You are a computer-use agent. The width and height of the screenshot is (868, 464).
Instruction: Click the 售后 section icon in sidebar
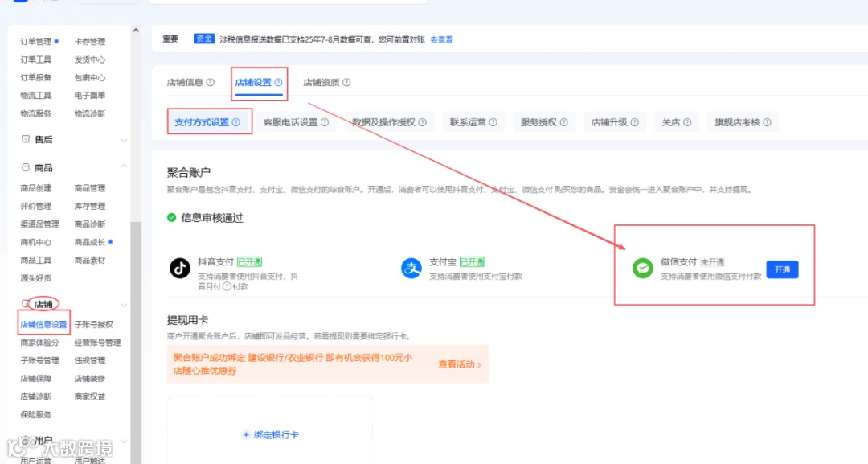(x=26, y=139)
